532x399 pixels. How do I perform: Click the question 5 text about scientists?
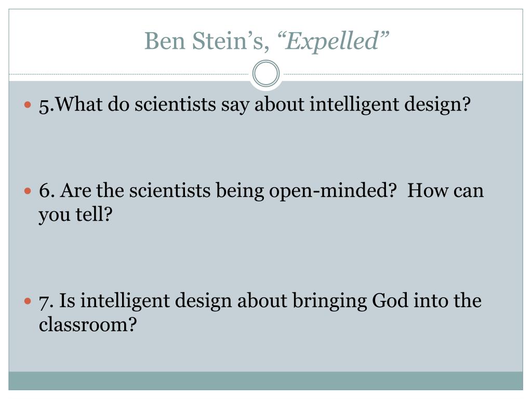255,104
